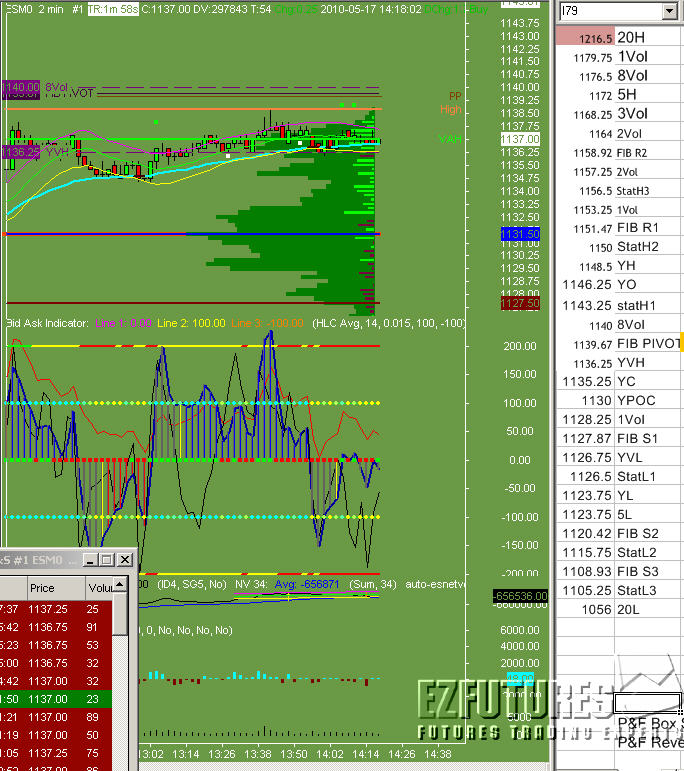Click the VAH label on the chart
This screenshot has height=771, width=684.
point(450,139)
